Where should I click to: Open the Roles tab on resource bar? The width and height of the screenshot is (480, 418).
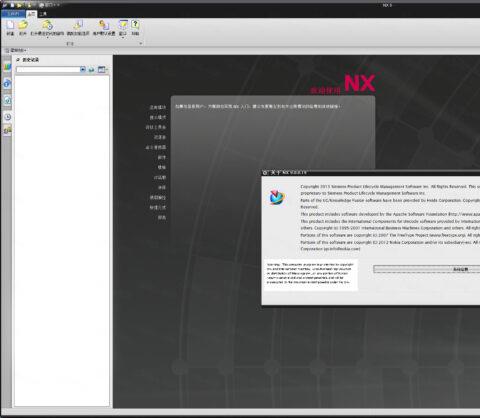pos(7,130)
